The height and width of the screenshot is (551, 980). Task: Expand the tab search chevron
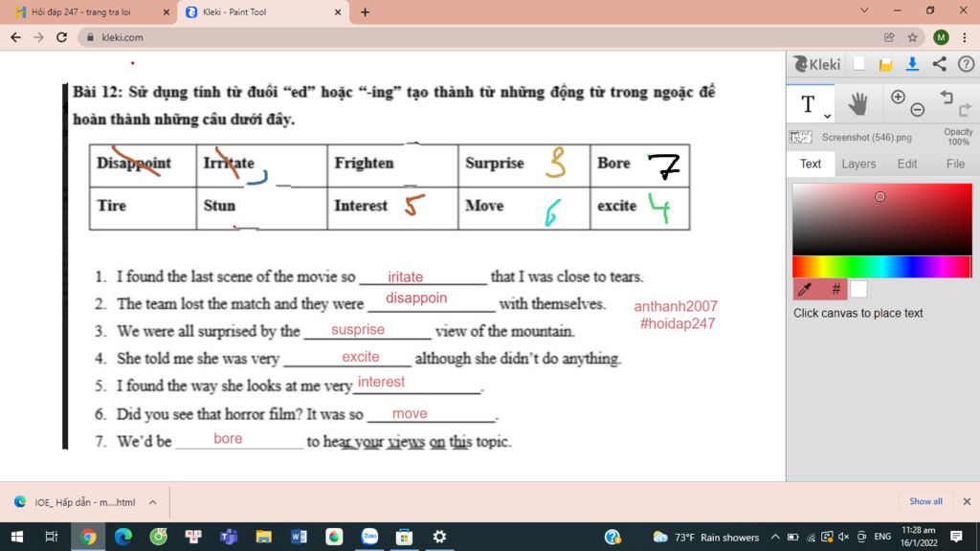pos(864,11)
